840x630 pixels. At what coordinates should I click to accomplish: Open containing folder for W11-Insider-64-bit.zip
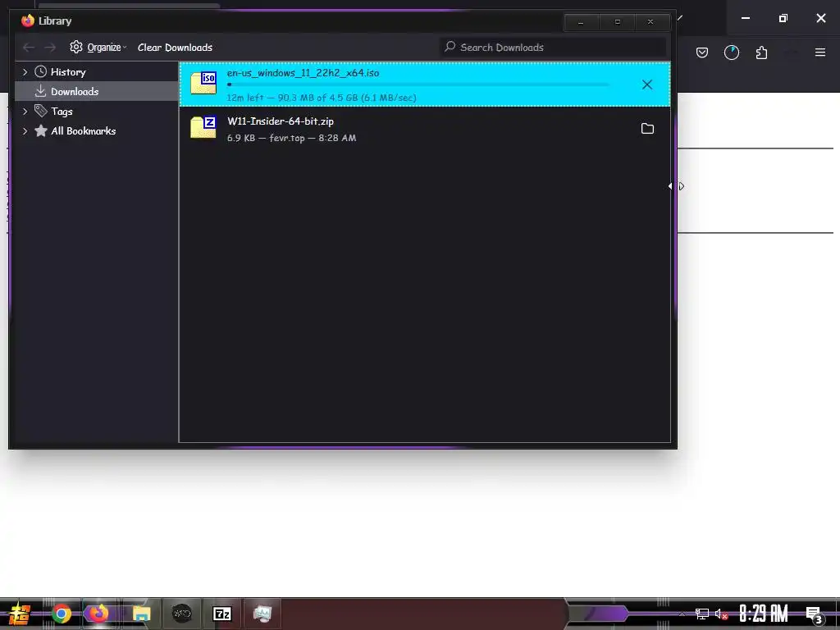click(x=648, y=129)
